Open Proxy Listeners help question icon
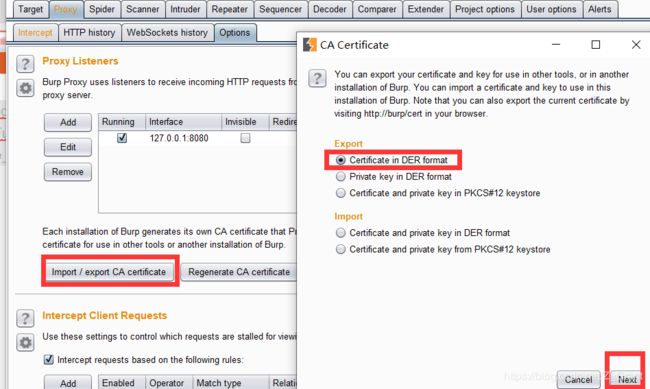This screenshot has width=650, height=389. [x=25, y=64]
